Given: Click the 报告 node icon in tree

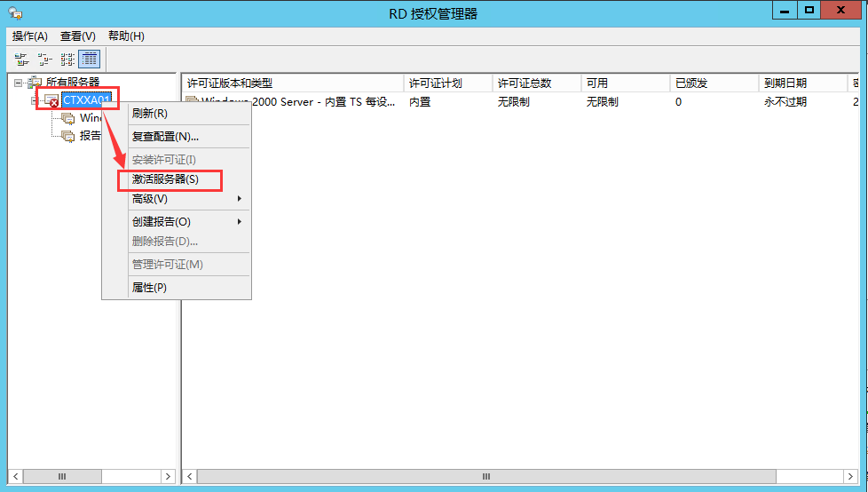Looking at the screenshot, I should click(x=67, y=136).
